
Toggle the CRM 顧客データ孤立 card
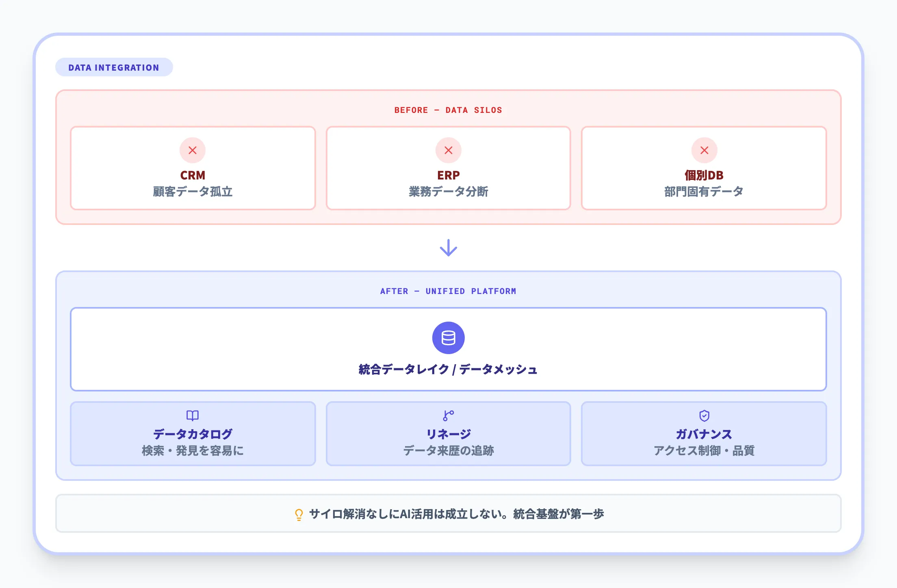(193, 168)
